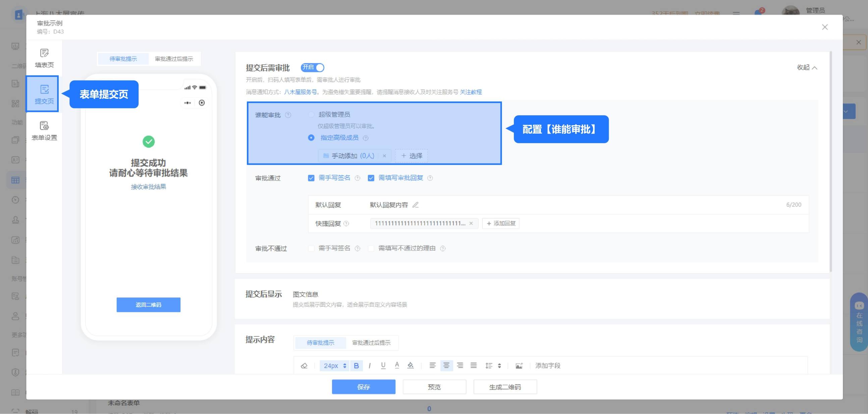Image resolution: width=868 pixels, height=414 pixels.
Task: Open the background fill color picker
Action: tap(411, 365)
